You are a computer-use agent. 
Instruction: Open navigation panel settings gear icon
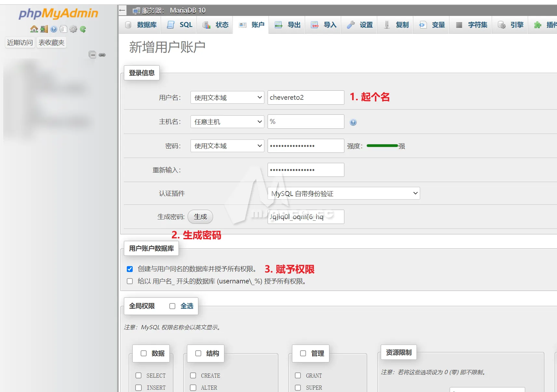point(73,29)
